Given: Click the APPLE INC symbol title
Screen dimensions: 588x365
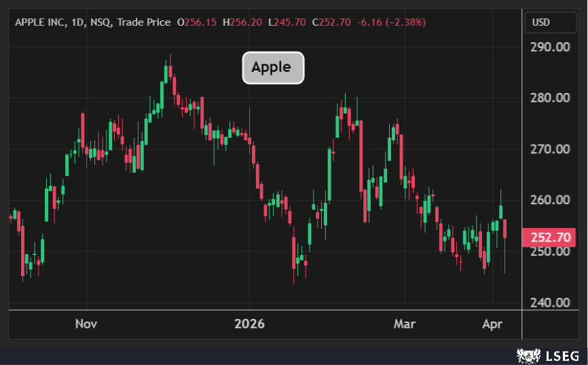Looking at the screenshot, I should point(40,22).
